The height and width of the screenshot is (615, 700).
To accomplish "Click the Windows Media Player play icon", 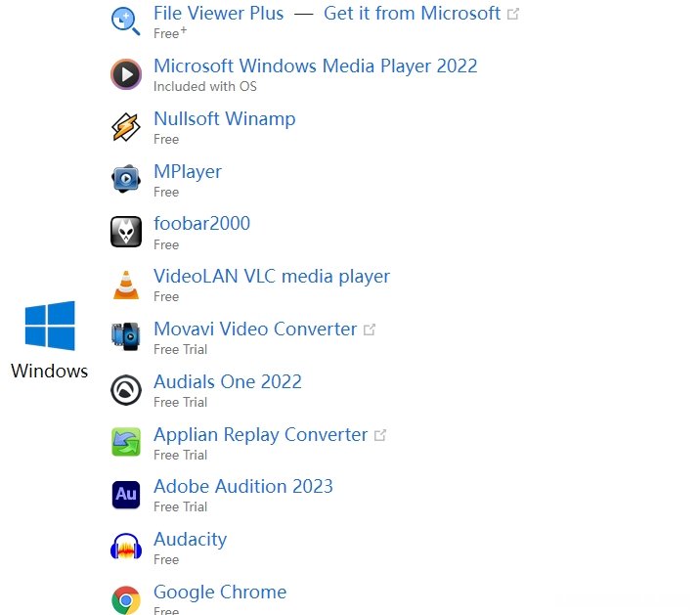I will point(126,74).
